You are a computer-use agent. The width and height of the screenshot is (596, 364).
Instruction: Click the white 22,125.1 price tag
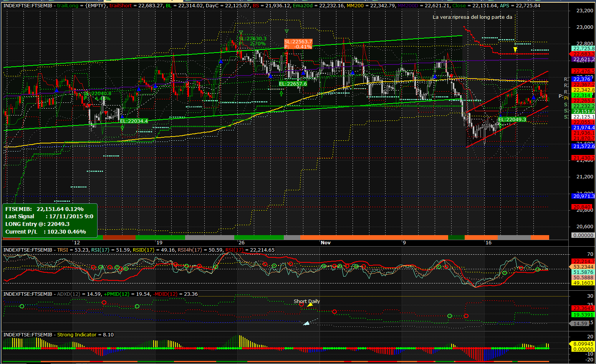point(583,117)
